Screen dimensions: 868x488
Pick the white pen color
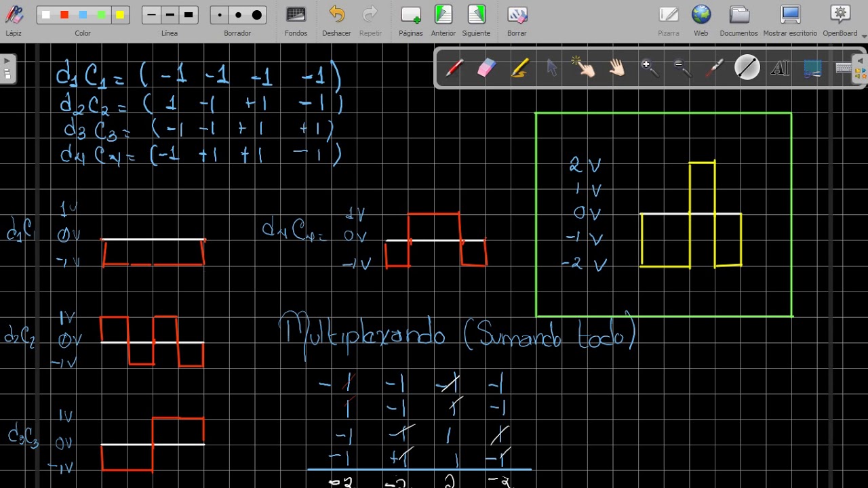[46, 15]
